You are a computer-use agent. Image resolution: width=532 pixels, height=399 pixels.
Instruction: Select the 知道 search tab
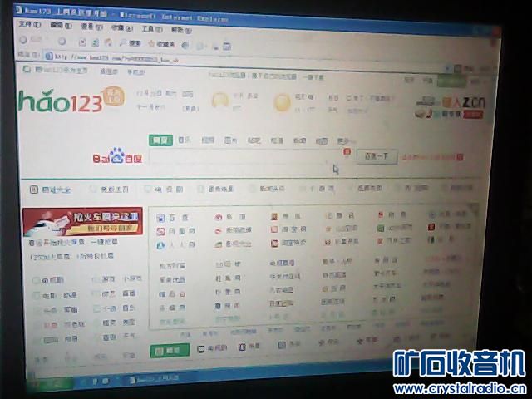(x=277, y=140)
